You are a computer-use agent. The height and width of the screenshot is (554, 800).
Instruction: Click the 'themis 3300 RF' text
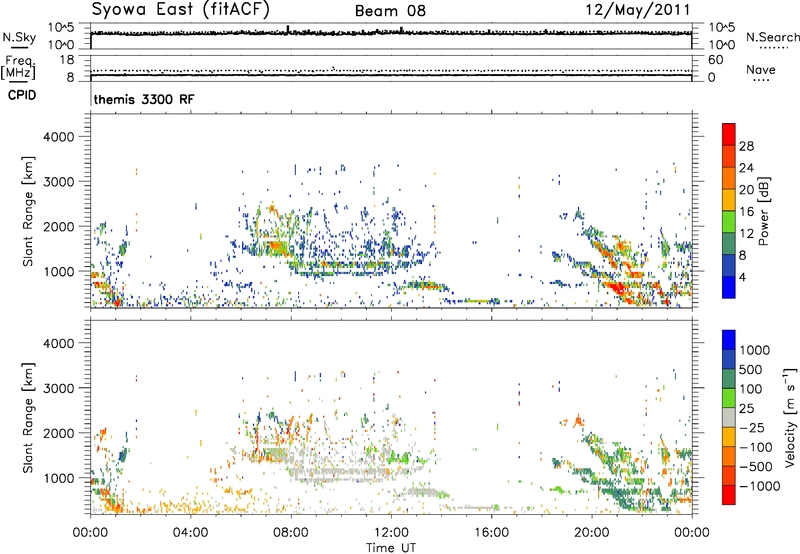click(x=144, y=99)
